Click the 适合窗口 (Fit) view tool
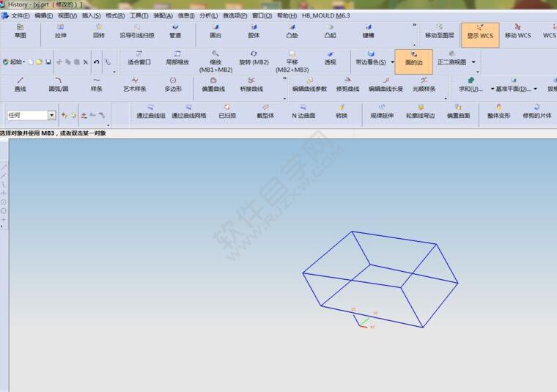 pos(139,58)
